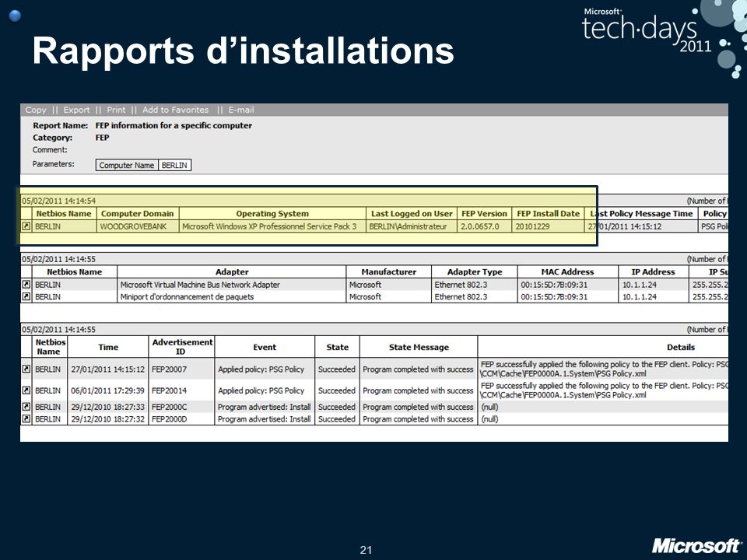Select the time cell 29/12/2010 18:27:33
Viewport: 747px width, 560px height.
[107, 407]
